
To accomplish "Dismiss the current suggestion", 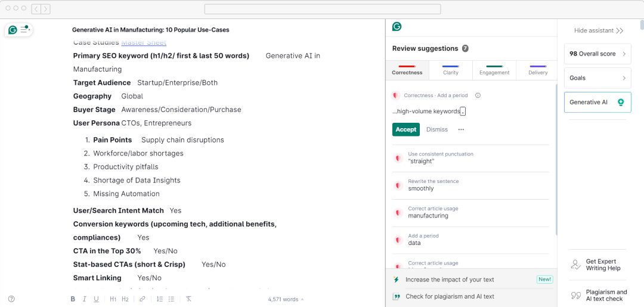I will [437, 129].
